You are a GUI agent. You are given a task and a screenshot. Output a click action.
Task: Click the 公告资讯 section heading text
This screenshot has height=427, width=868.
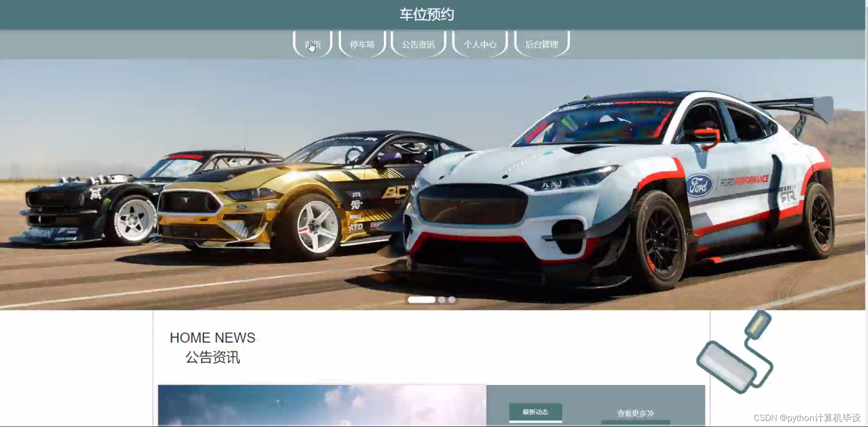click(x=213, y=357)
